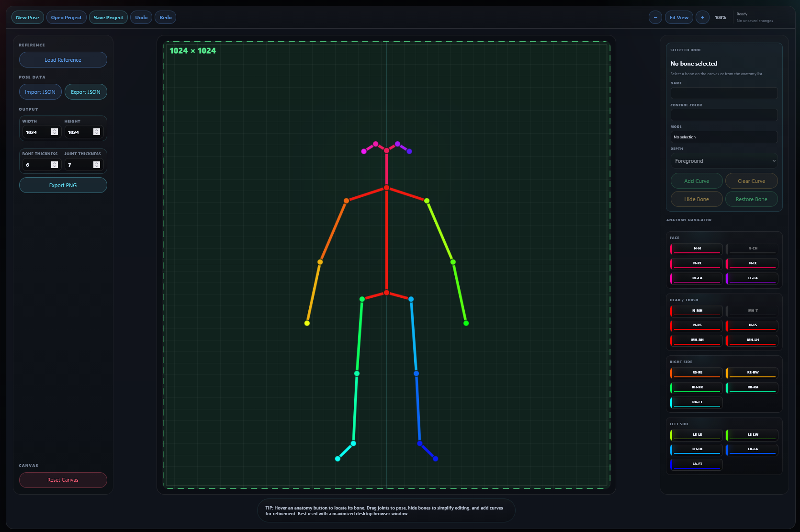Viewport: 800px width, 532px height.
Task: Select the RE-RW bone button
Action: (752, 373)
